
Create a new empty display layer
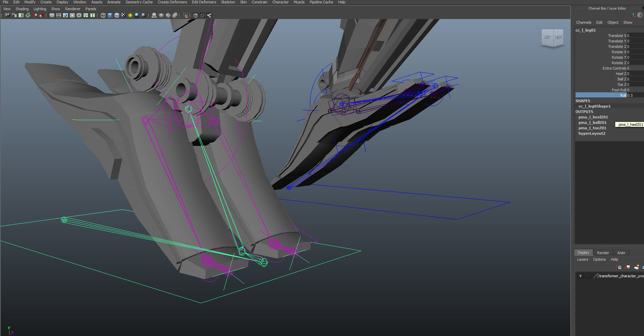[637, 267]
